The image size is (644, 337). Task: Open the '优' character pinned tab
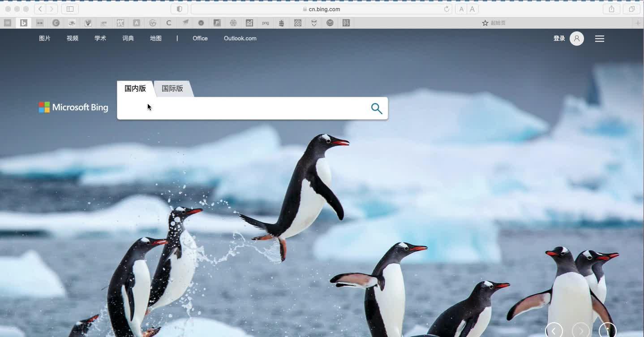point(120,23)
